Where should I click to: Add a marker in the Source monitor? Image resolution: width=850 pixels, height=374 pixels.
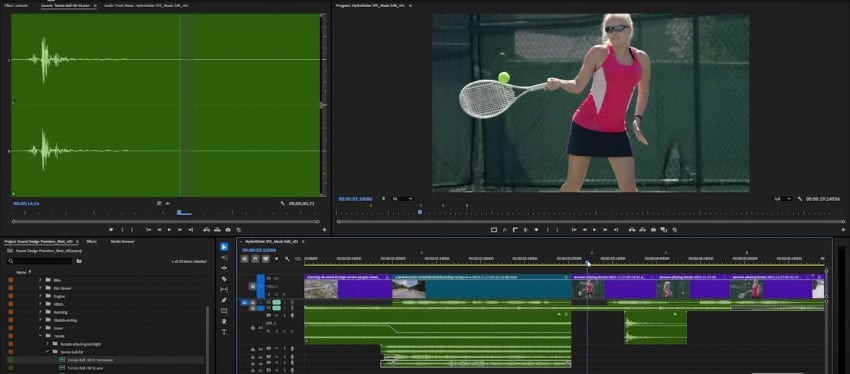pos(111,230)
